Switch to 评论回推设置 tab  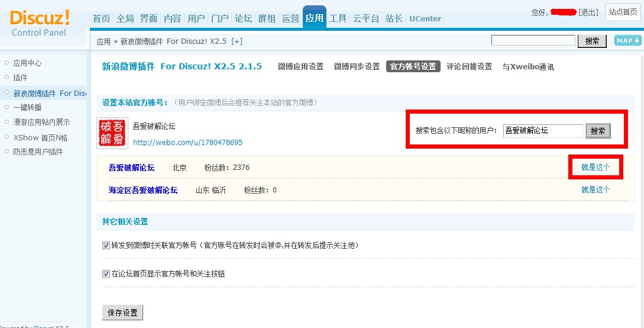tap(469, 66)
